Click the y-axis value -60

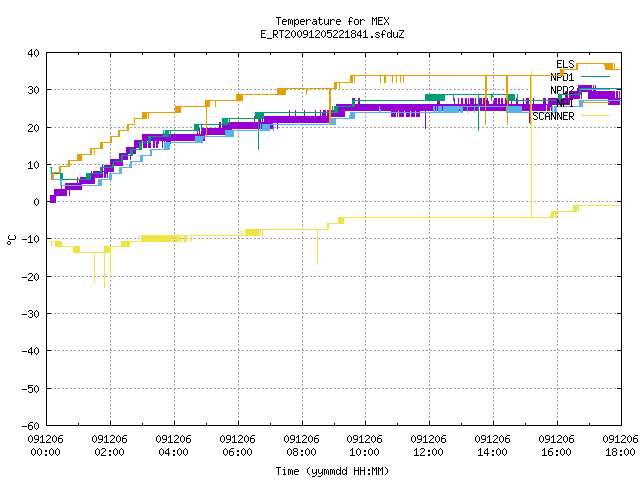pos(31,426)
